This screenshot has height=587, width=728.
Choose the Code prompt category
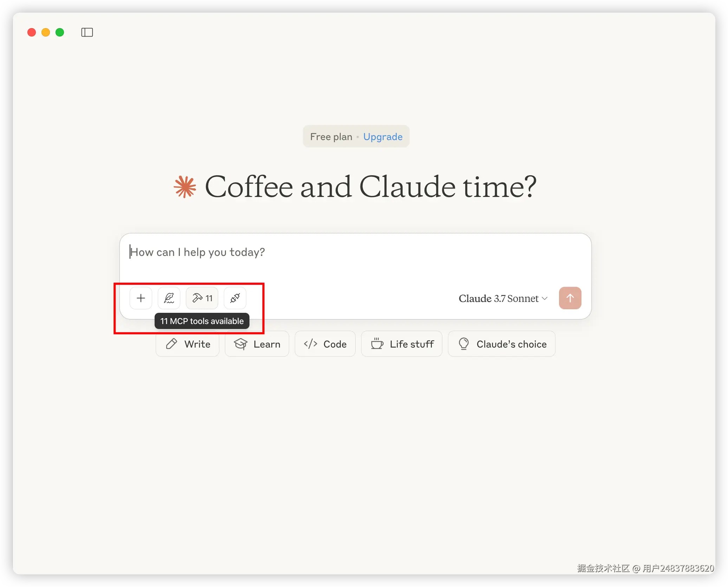[325, 344]
